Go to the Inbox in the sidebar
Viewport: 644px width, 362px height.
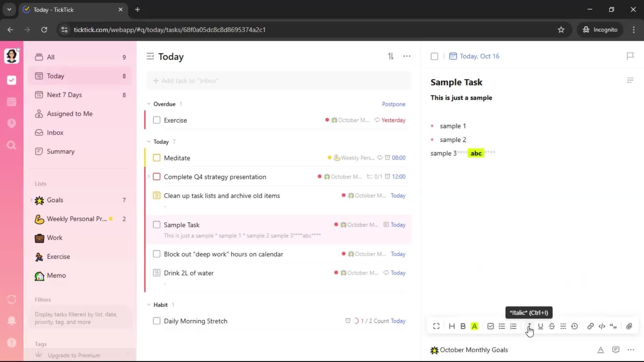point(55,132)
